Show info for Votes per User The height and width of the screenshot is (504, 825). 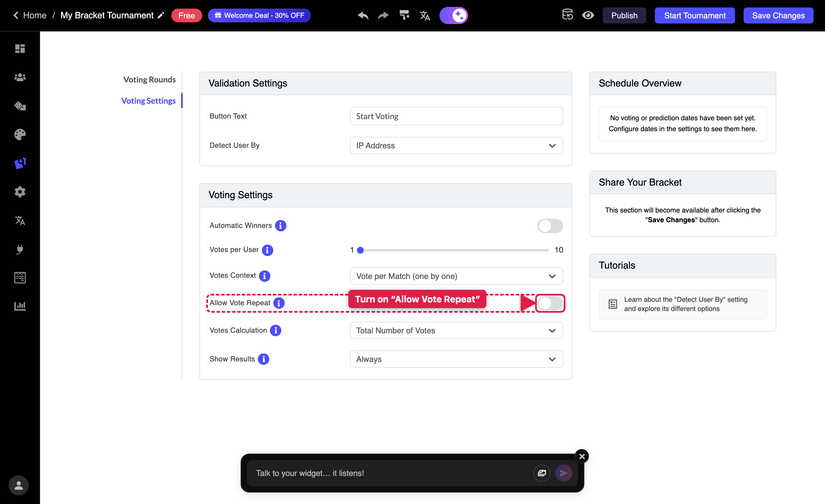click(x=267, y=250)
